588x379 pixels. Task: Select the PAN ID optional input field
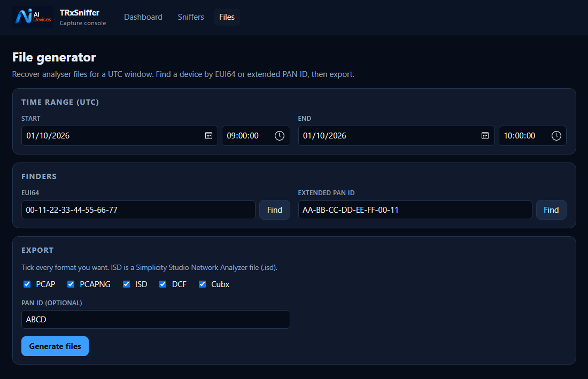156,319
